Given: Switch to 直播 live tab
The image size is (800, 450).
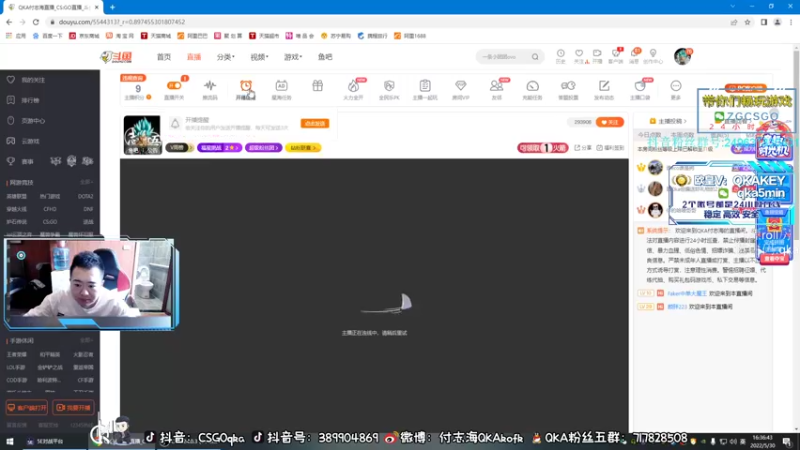Looking at the screenshot, I should tap(194, 57).
